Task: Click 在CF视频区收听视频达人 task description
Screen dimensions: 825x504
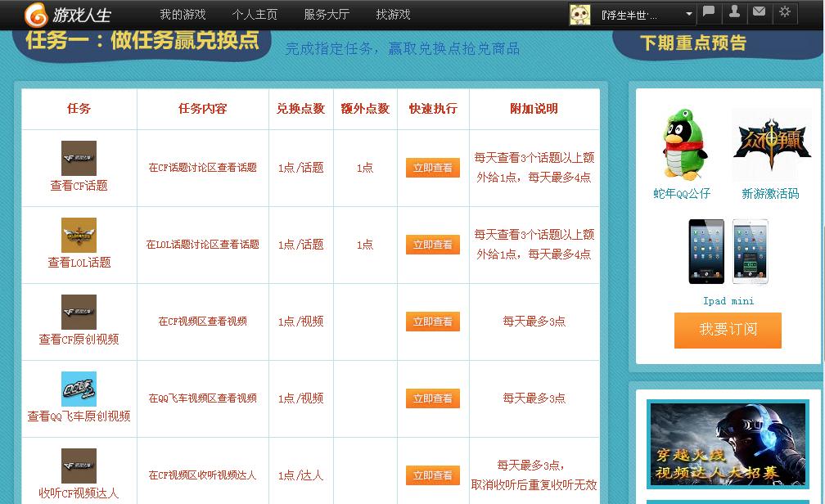Action: coord(203,475)
